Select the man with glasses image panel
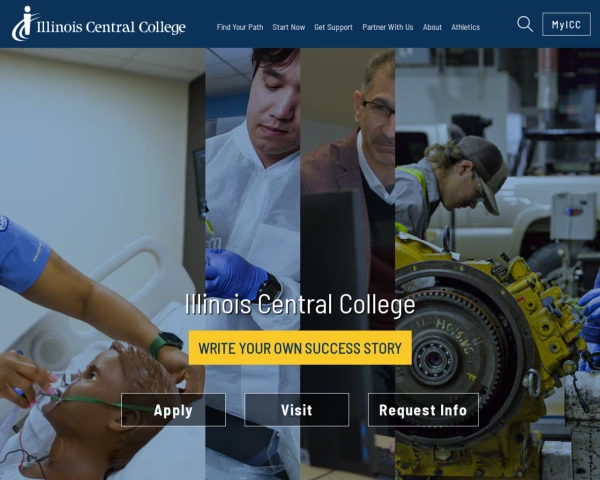600x480 pixels. click(347, 264)
